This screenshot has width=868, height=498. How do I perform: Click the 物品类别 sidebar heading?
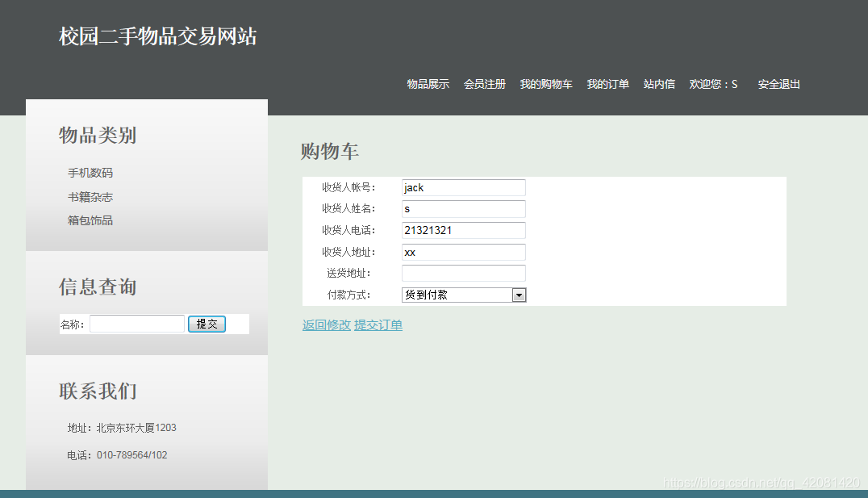[98, 135]
